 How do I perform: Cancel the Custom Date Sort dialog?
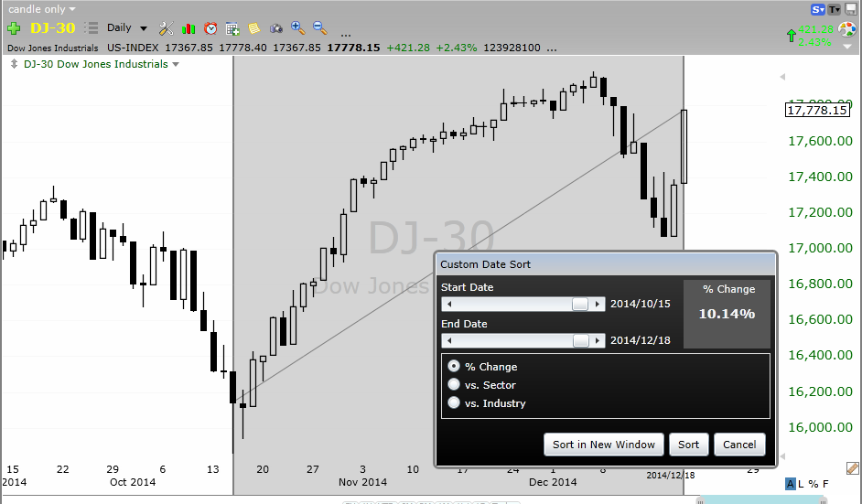pos(739,445)
